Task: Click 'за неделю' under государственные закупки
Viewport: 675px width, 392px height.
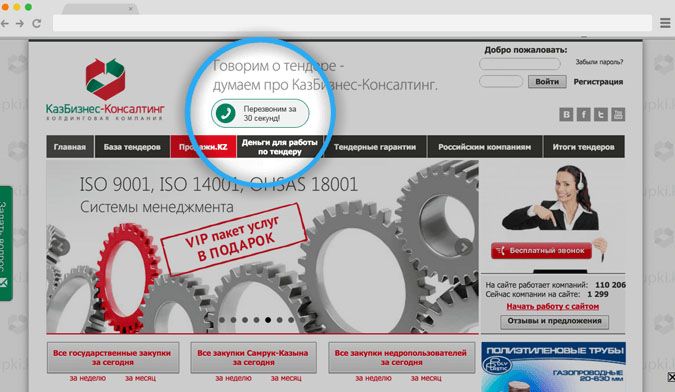Action: pyautogui.click(x=87, y=378)
